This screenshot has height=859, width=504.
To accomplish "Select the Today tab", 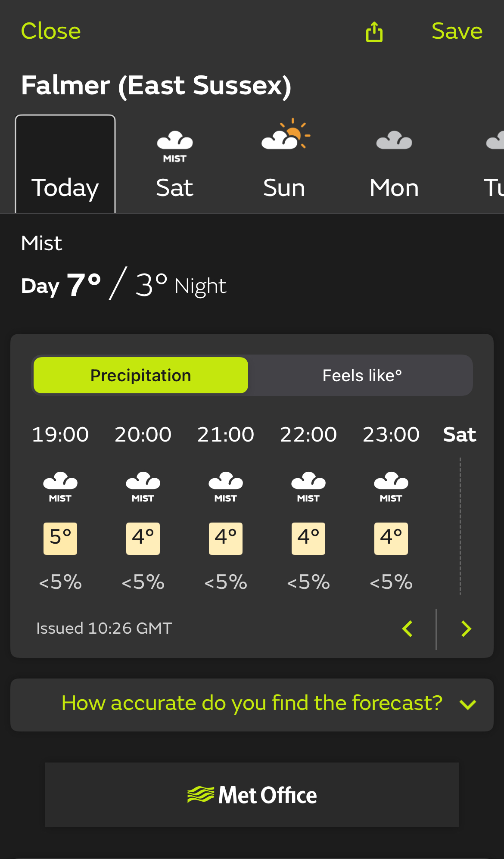I will (x=65, y=164).
